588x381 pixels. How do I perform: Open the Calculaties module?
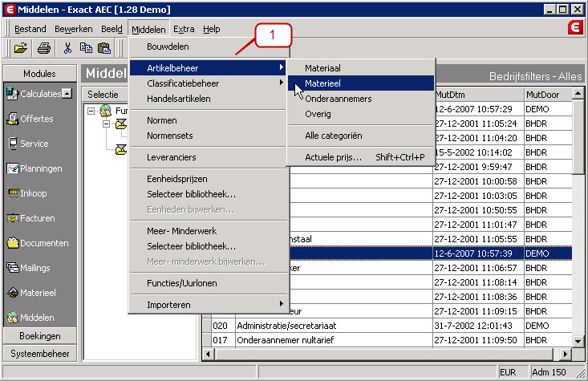point(34,94)
